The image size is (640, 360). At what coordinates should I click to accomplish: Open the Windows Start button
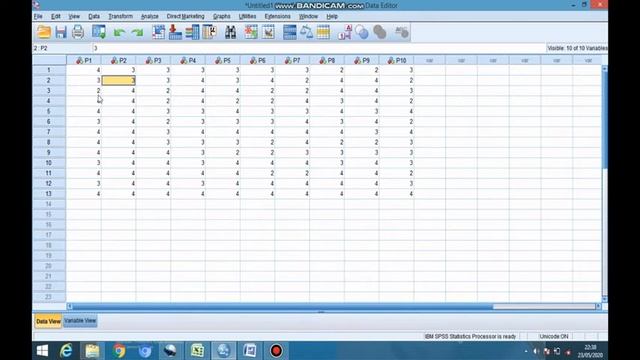point(42,351)
